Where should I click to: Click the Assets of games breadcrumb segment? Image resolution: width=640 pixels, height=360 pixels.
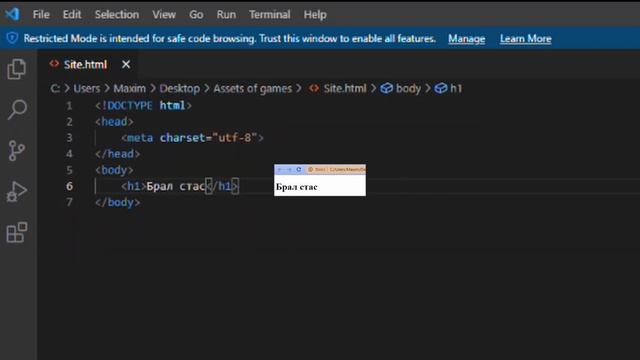click(x=253, y=89)
